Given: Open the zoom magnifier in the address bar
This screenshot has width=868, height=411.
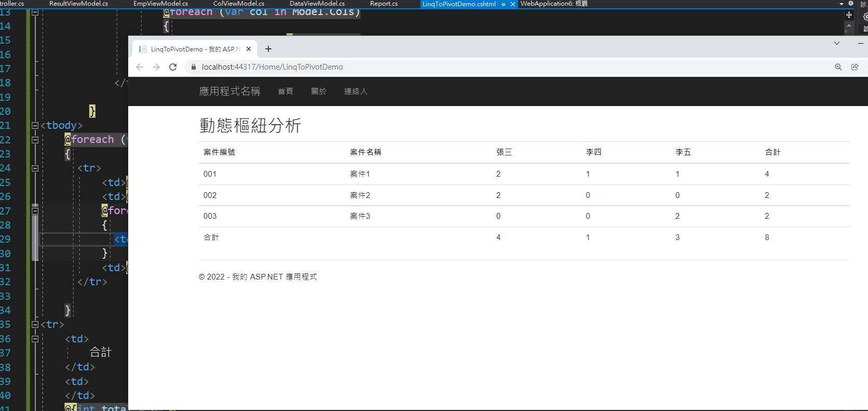Looking at the screenshot, I should click(838, 67).
